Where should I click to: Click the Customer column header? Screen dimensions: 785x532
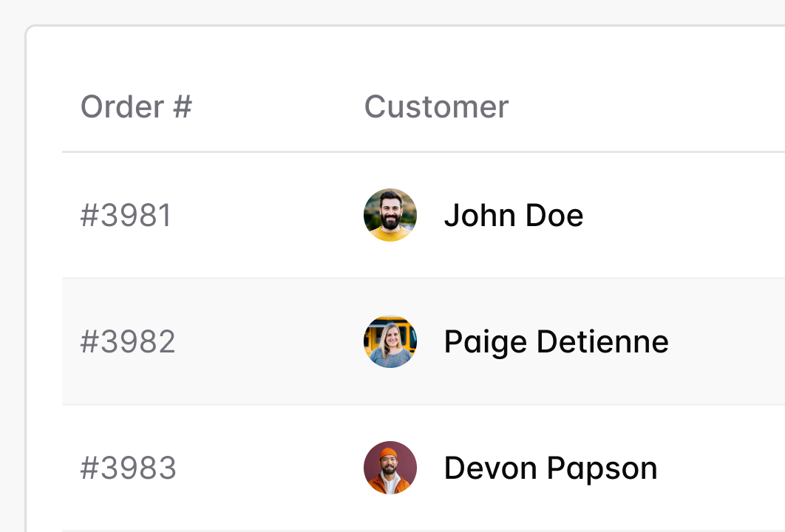pyautogui.click(x=436, y=107)
